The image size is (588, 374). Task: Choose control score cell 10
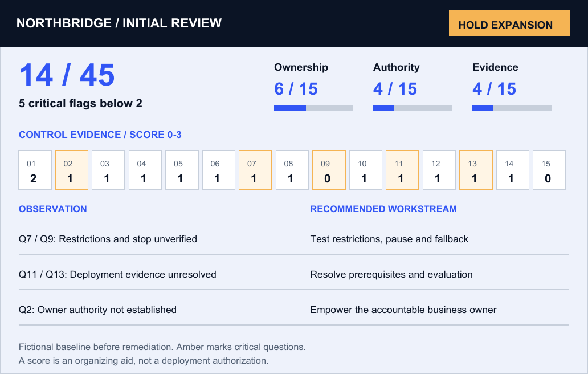[366, 170]
